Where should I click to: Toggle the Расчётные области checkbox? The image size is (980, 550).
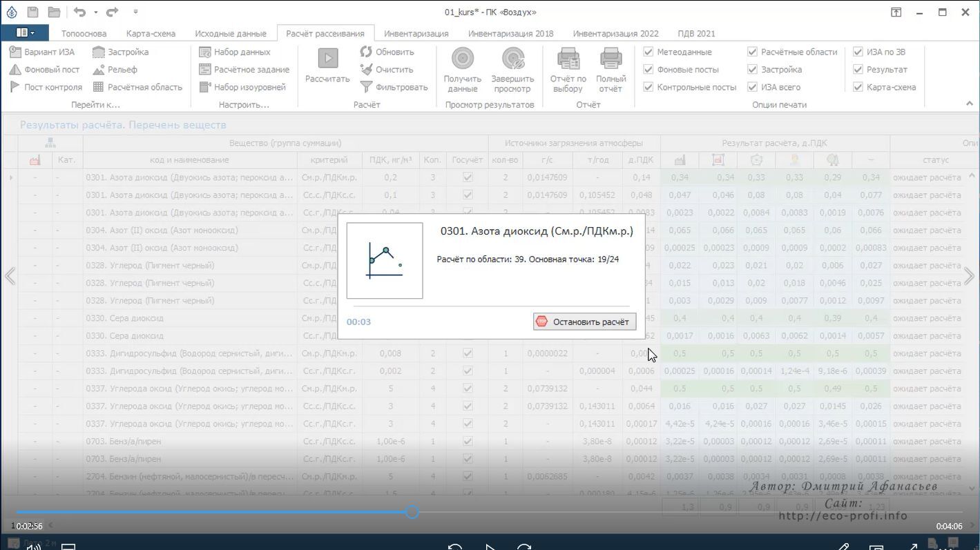coord(752,52)
